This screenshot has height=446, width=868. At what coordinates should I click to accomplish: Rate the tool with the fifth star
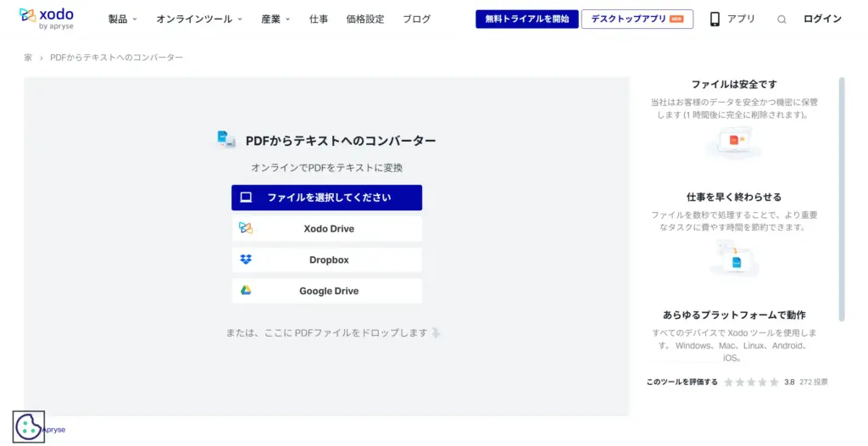(773, 382)
